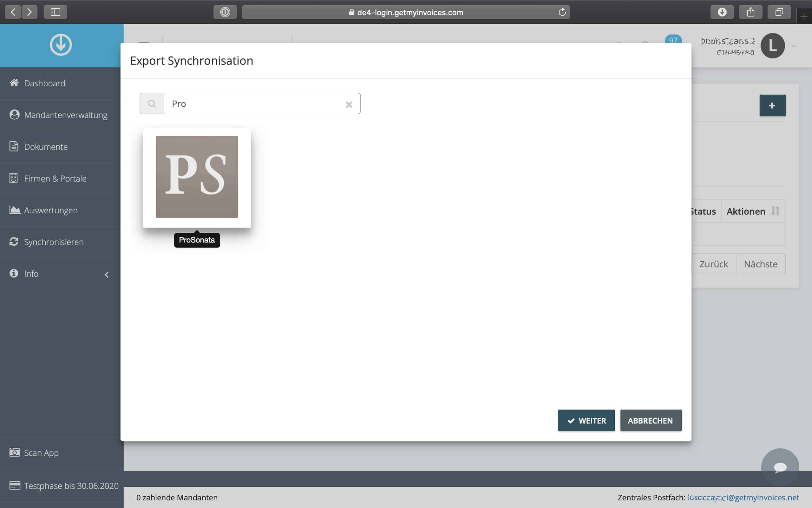The width and height of the screenshot is (812, 508).
Task: Open the chat support bubble
Action: pyautogui.click(x=780, y=467)
